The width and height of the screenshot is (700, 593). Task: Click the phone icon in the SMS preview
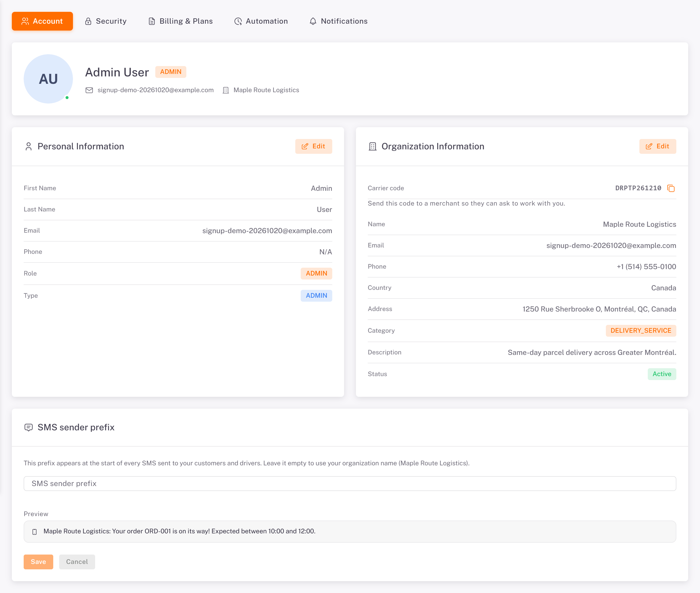(35, 532)
